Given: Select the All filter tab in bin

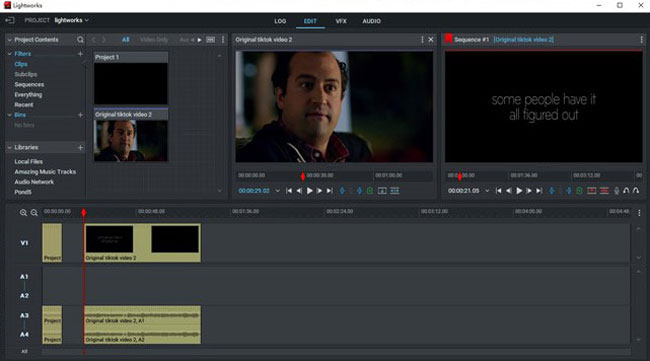Looking at the screenshot, I should click(x=126, y=40).
